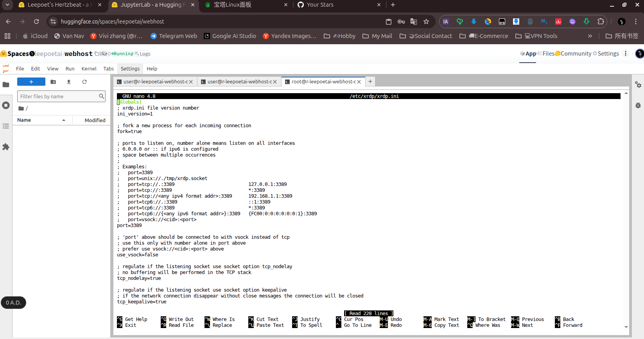Image resolution: width=644 pixels, height=339 pixels.
Task: Switch to the root@r-leepoetai-webhost terminal tab
Action: pyautogui.click(x=323, y=82)
